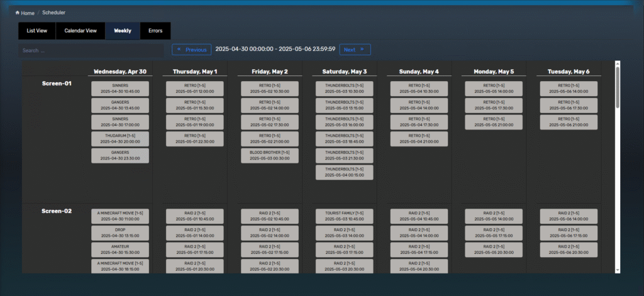Open BLOOD BROTHER show on Friday

tap(269, 156)
